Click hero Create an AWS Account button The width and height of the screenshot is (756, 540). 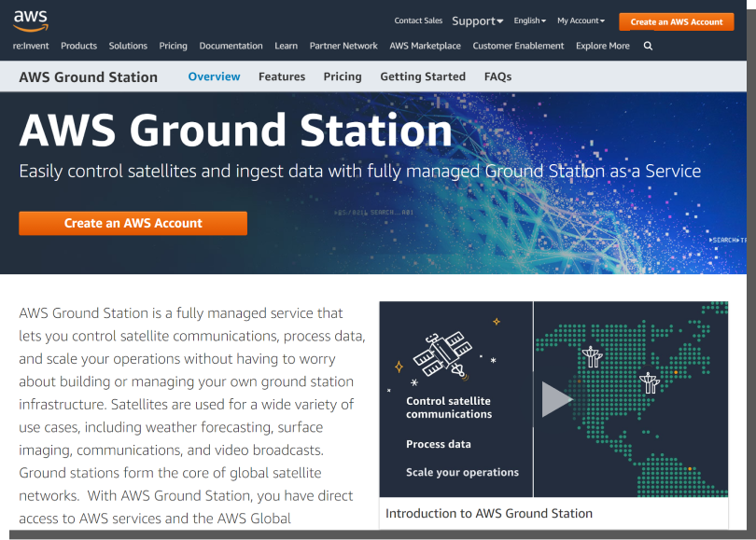(x=133, y=223)
